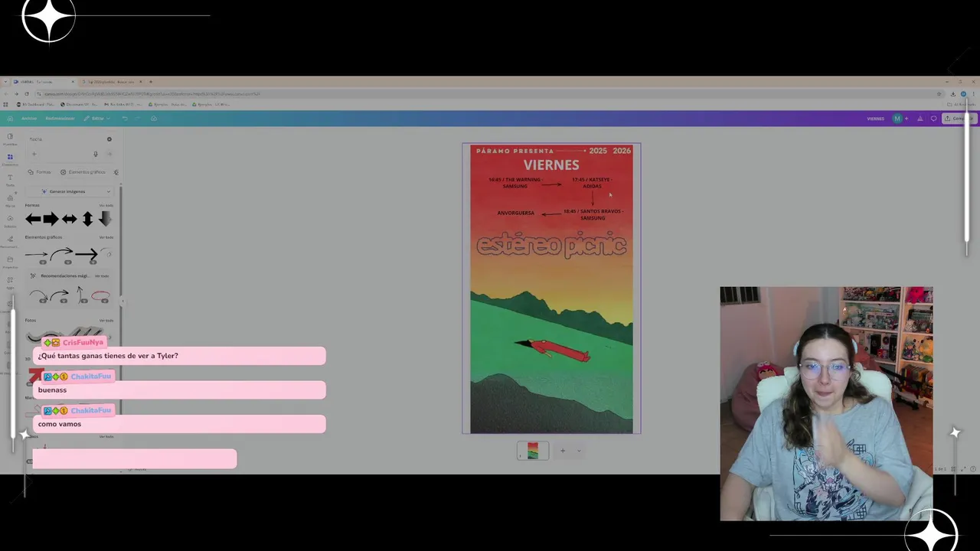Viewport: 980px width, 551px height.
Task: Select the ANVORGUERSA text on poster
Action: (x=515, y=213)
